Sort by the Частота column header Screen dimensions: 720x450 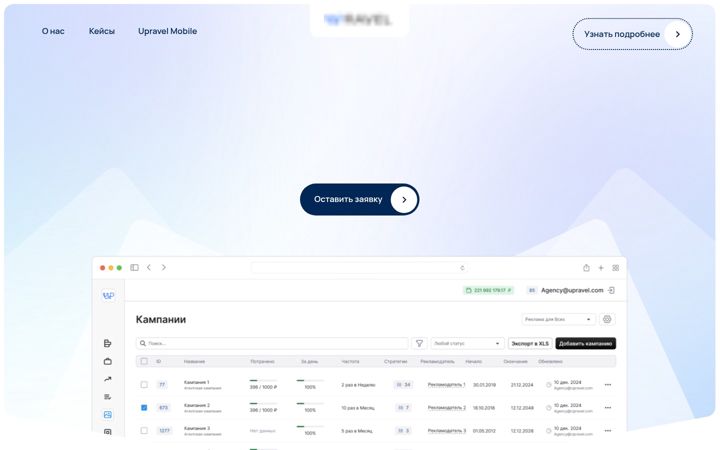point(350,361)
